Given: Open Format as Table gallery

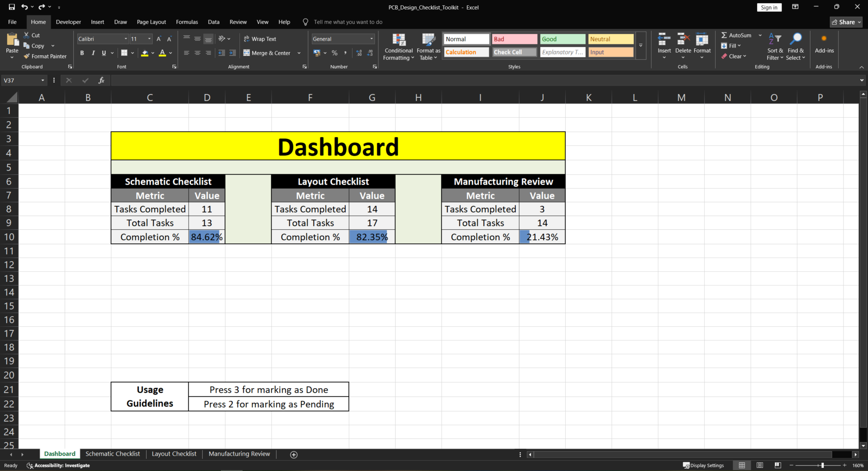Looking at the screenshot, I should point(429,47).
